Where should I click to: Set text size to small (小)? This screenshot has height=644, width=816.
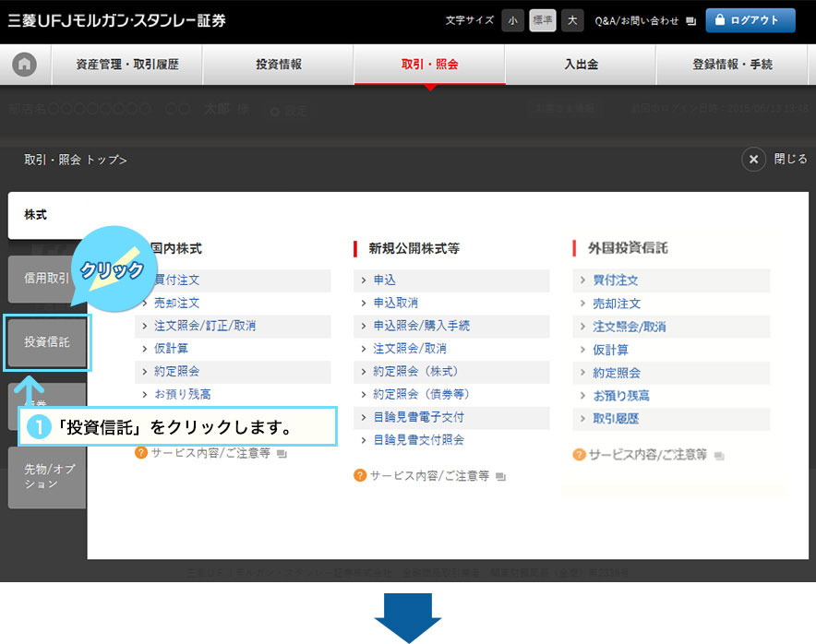coord(512,21)
